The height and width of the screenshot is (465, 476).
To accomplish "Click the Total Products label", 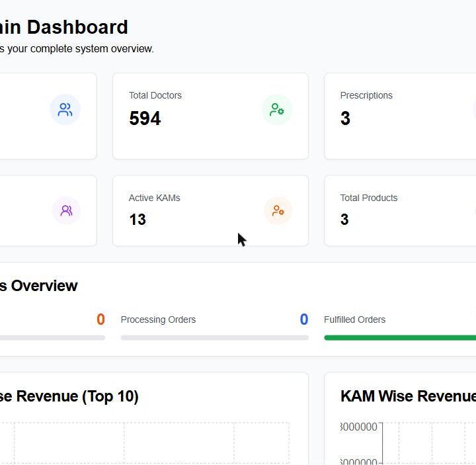I will [x=368, y=198].
